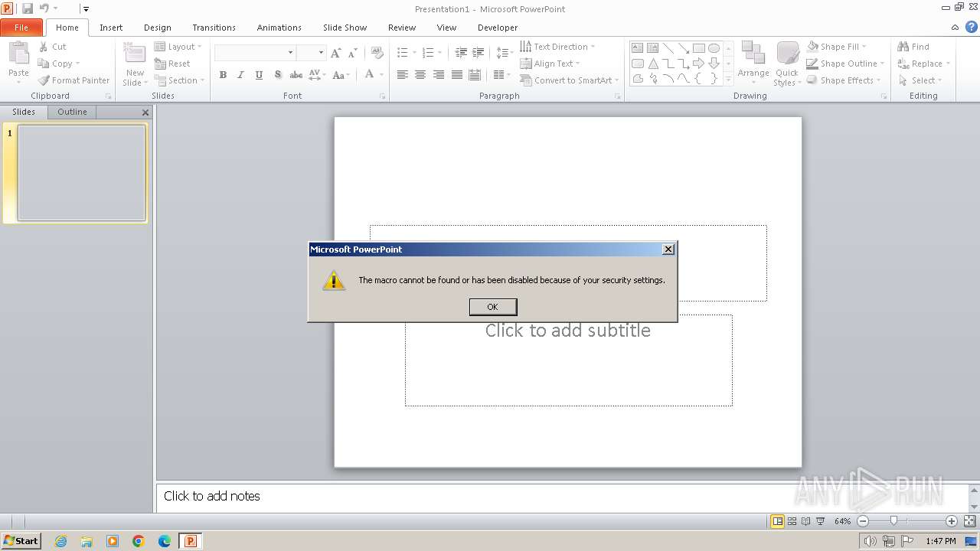Expand the Section dropdown

pyautogui.click(x=179, y=80)
